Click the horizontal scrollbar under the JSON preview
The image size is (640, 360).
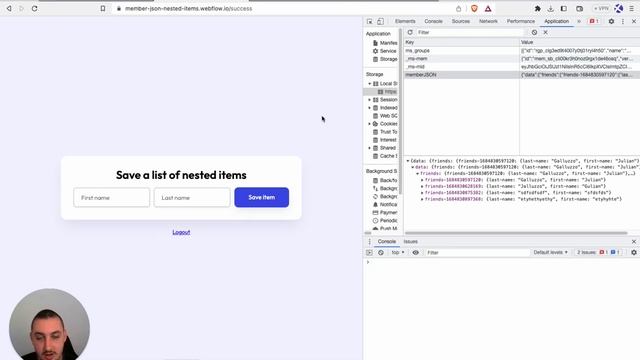coord(516,233)
